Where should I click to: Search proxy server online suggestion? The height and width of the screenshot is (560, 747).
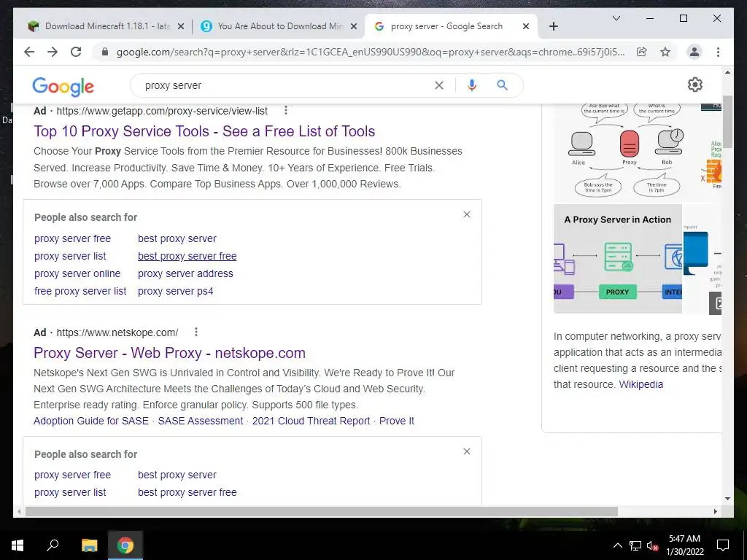click(77, 274)
